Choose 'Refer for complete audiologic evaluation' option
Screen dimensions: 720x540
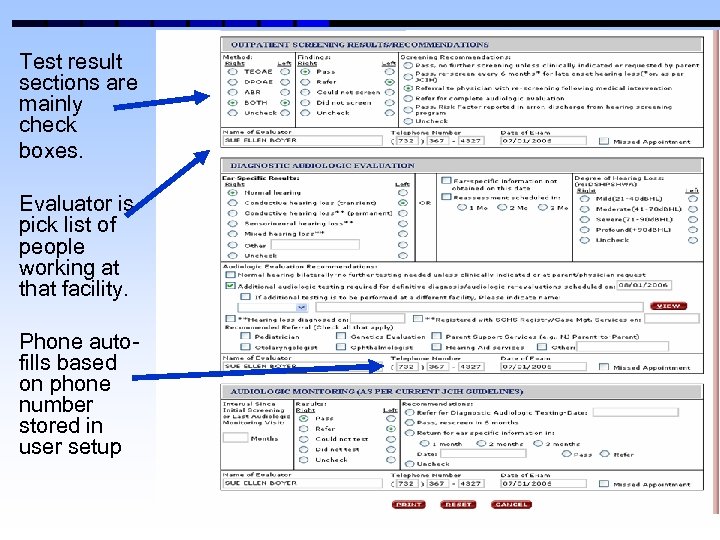coord(408,98)
